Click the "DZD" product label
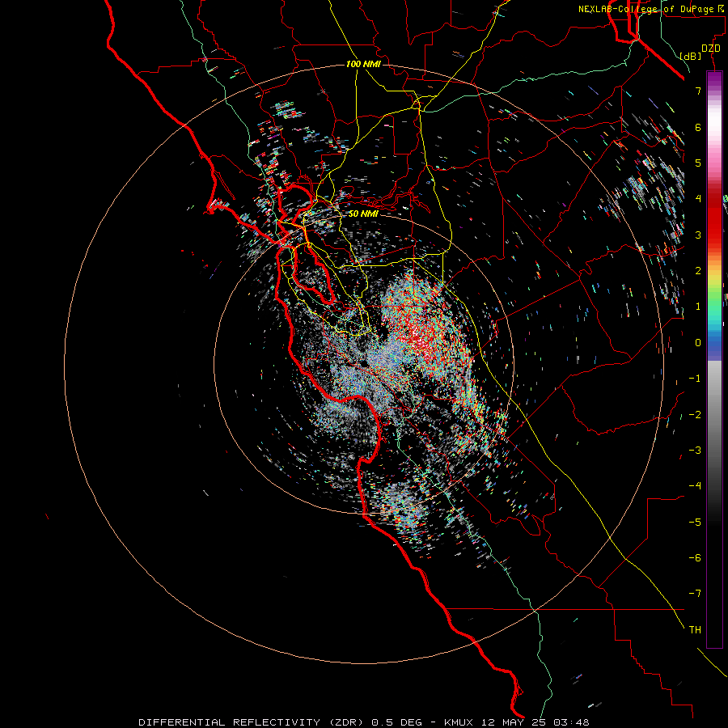Viewport: 728px width, 728px height. point(711,49)
